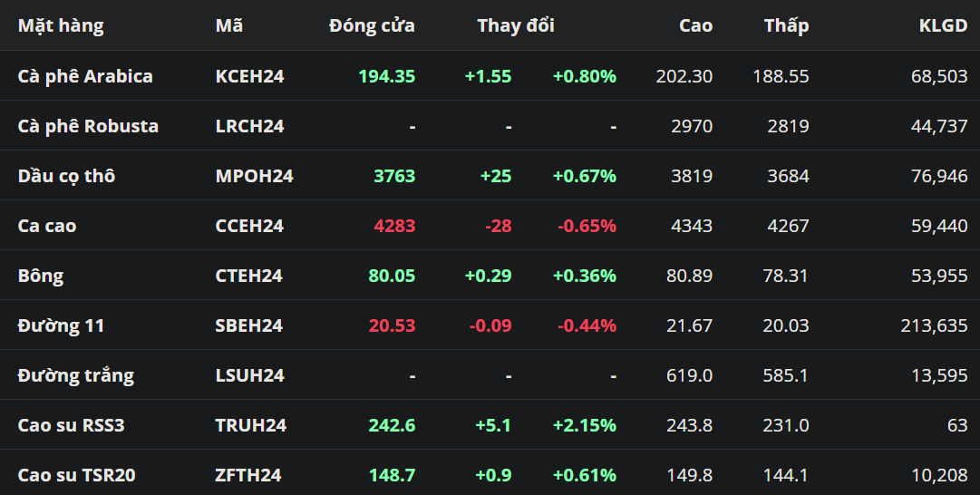Click the 213,635 volume figure
Image resolution: width=980 pixels, height=495 pixels.
pos(934,325)
